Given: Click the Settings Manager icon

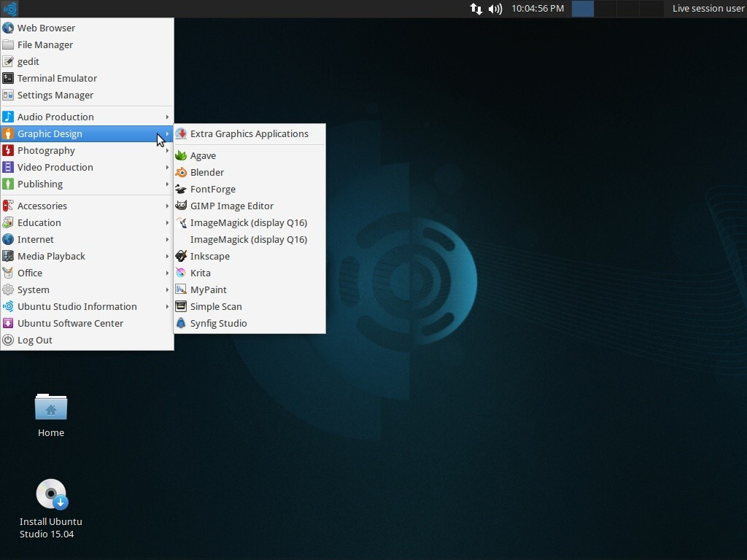Looking at the screenshot, I should pos(8,95).
